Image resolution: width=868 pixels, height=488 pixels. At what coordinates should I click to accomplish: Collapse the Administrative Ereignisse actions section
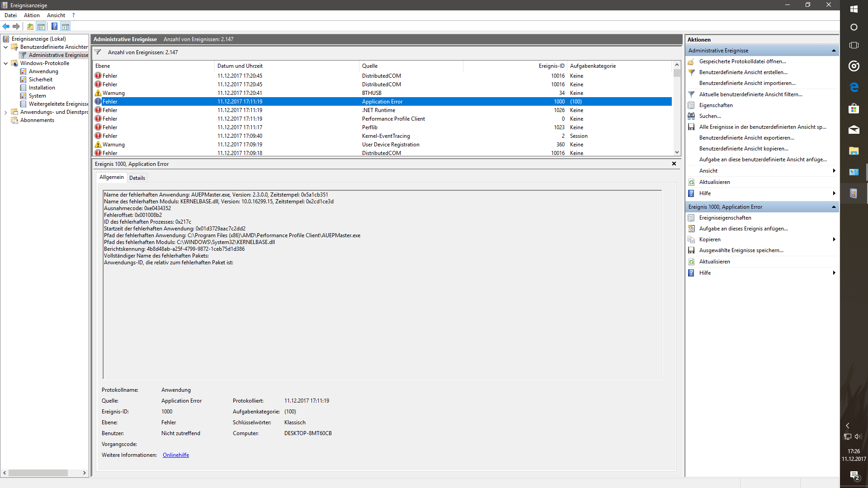pyautogui.click(x=834, y=51)
